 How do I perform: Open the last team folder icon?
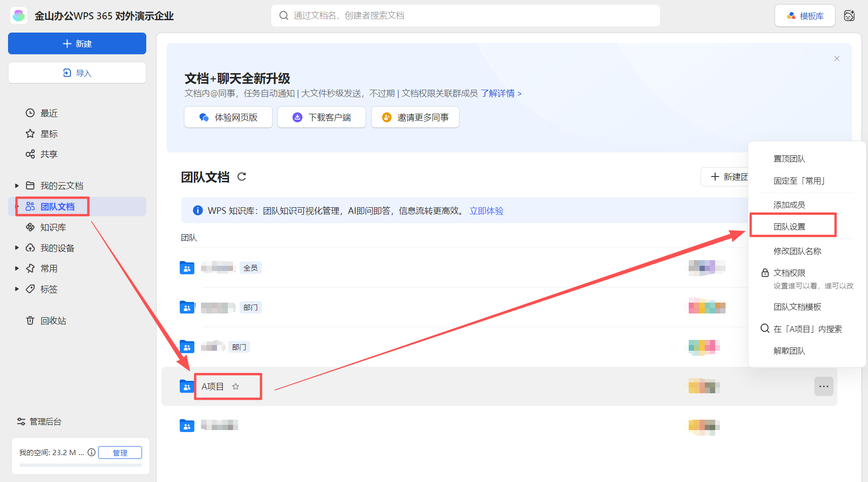187,425
